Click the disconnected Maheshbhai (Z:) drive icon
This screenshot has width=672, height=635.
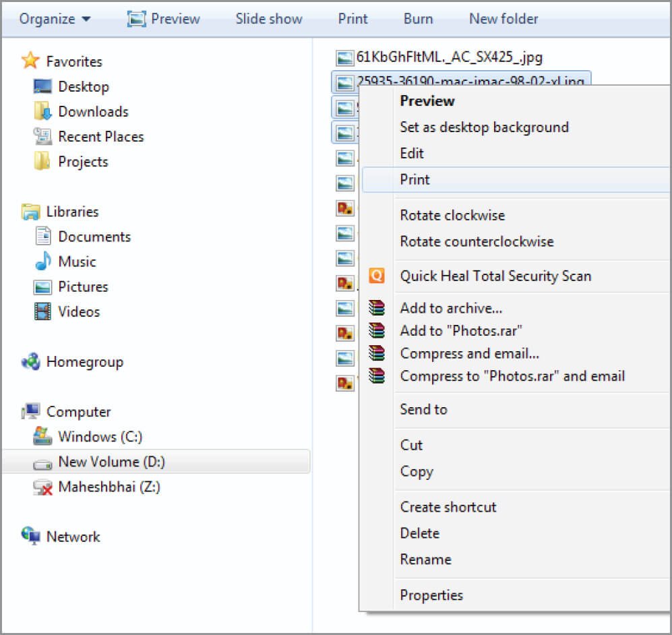click(43, 487)
